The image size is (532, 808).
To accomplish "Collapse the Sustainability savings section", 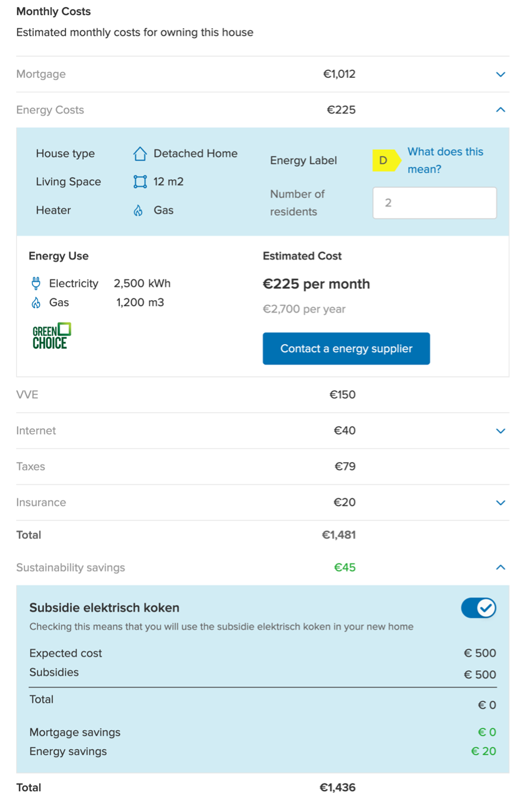I will point(500,568).
